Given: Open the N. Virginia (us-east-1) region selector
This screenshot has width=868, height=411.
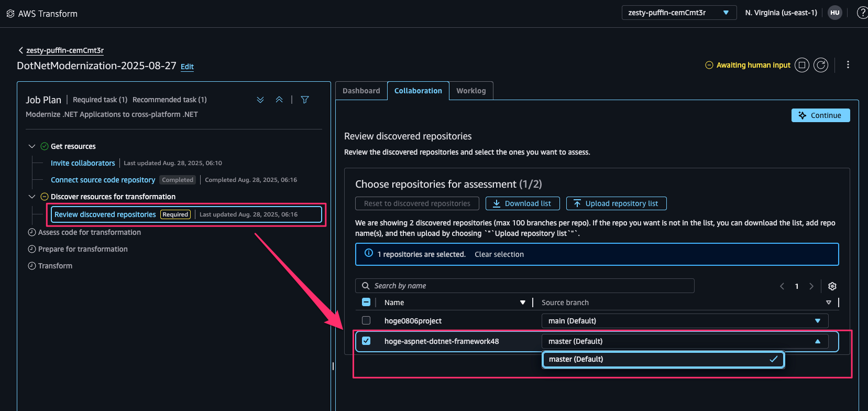Looking at the screenshot, I should click(781, 13).
